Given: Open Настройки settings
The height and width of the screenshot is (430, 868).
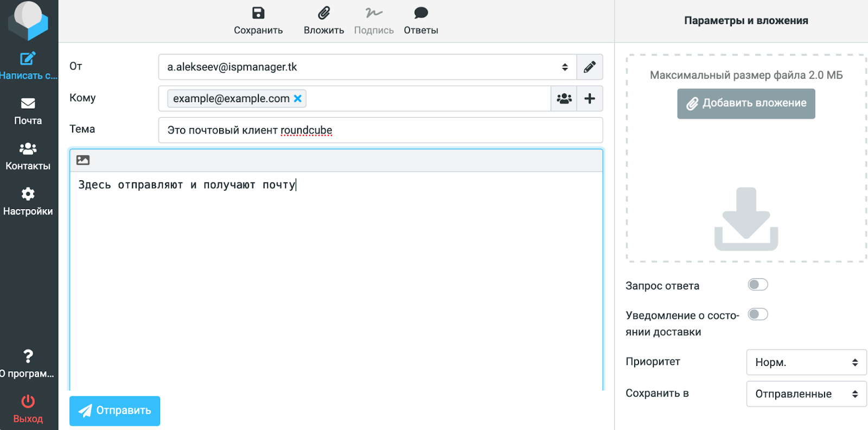Looking at the screenshot, I should [x=28, y=202].
